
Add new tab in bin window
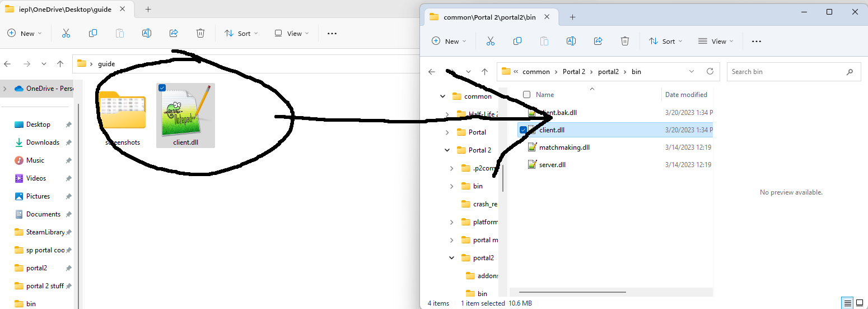coord(572,17)
